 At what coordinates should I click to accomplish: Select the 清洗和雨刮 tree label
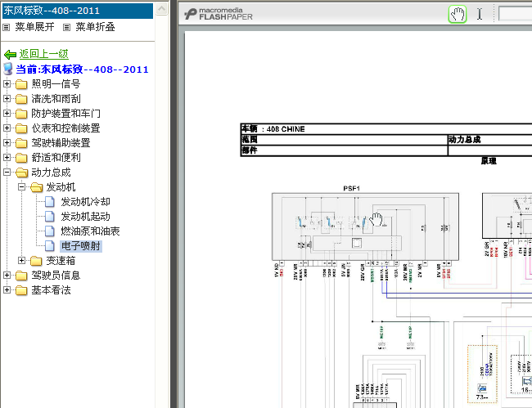point(56,99)
